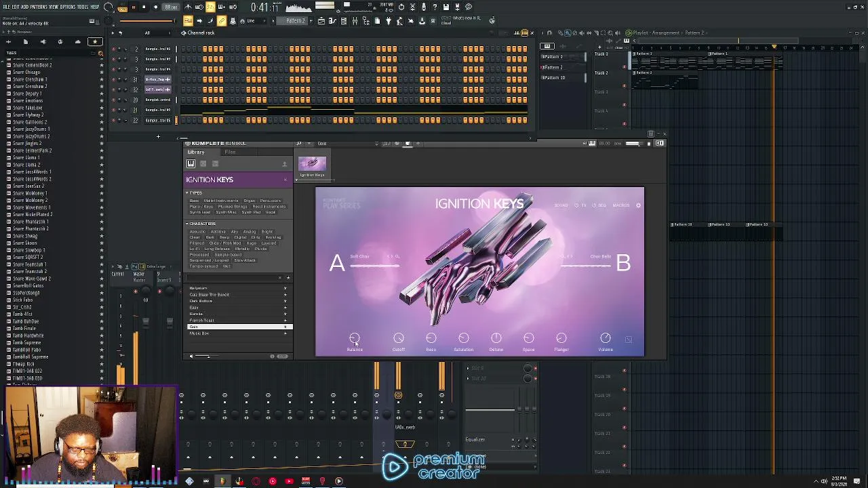Adjust the Ignition Keys Volume knob
868x488 pixels.
click(x=606, y=338)
